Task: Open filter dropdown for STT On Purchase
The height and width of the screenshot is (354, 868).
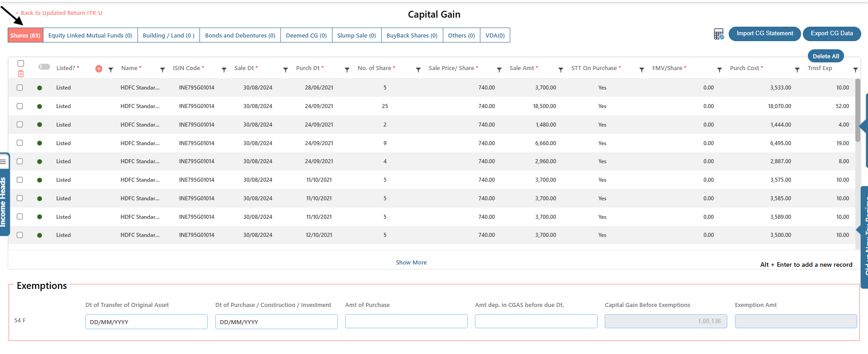Action: pyautogui.click(x=641, y=70)
